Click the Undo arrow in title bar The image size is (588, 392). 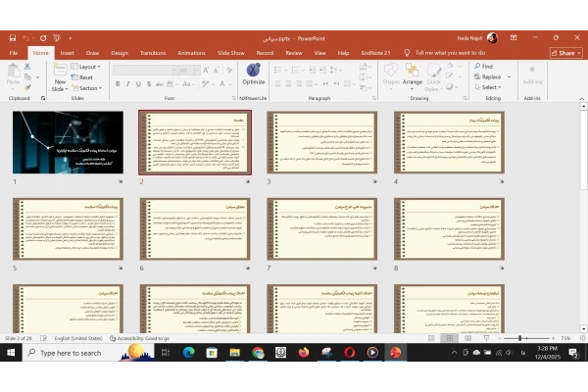pyautogui.click(x=26, y=37)
